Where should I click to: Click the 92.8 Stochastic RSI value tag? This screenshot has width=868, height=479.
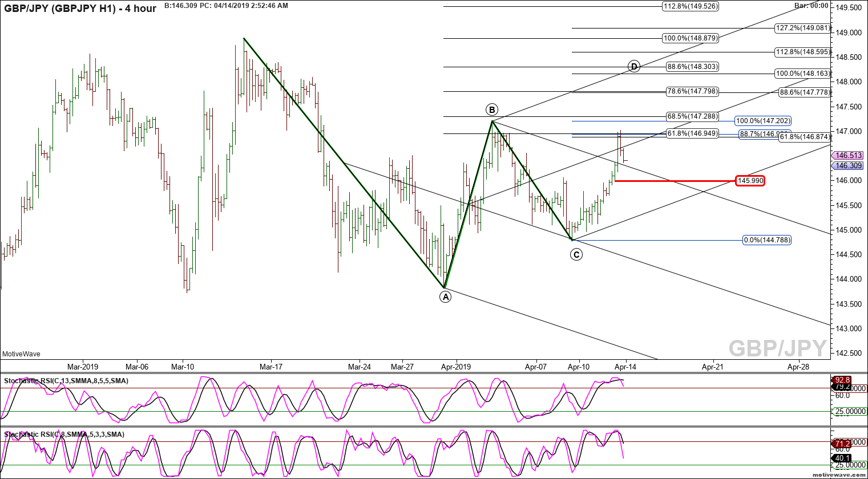pyautogui.click(x=842, y=380)
